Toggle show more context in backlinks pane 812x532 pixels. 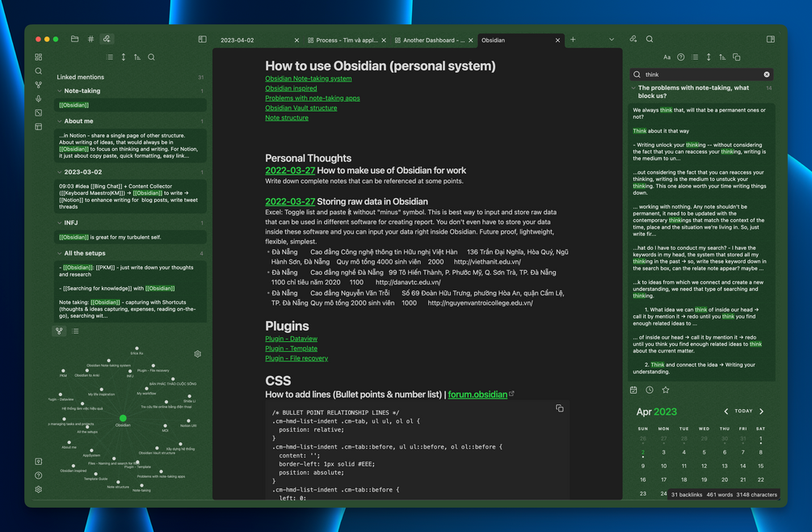pos(124,57)
